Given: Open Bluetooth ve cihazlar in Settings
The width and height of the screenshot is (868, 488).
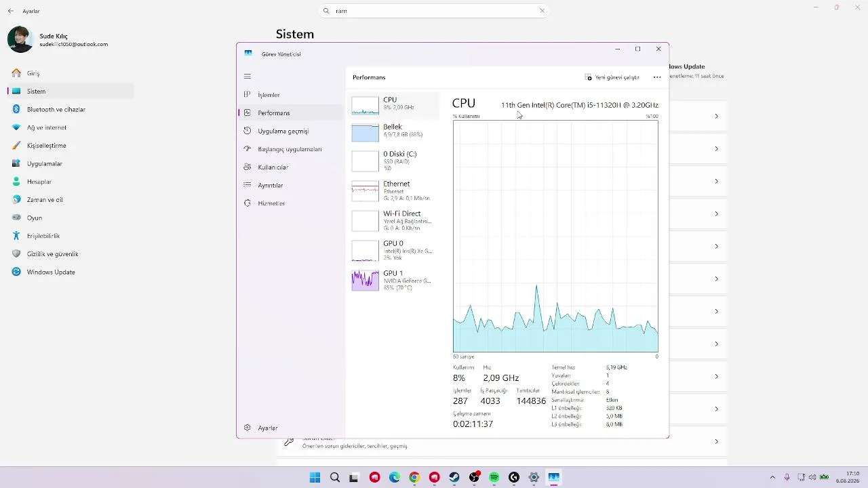Looking at the screenshot, I should point(71,109).
